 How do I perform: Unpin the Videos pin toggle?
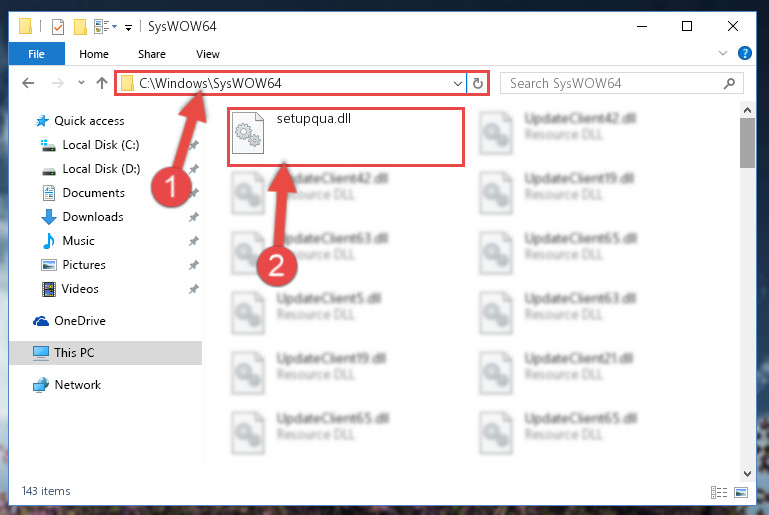click(x=194, y=289)
